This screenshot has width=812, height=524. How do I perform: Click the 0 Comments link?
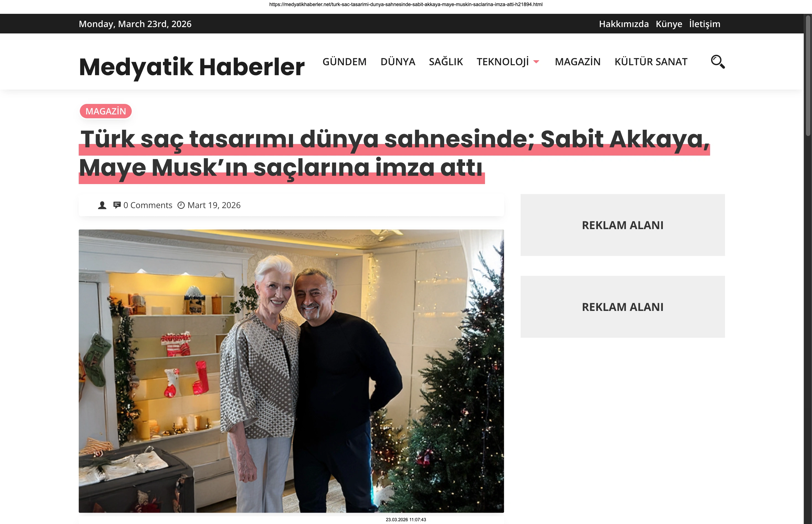148,205
